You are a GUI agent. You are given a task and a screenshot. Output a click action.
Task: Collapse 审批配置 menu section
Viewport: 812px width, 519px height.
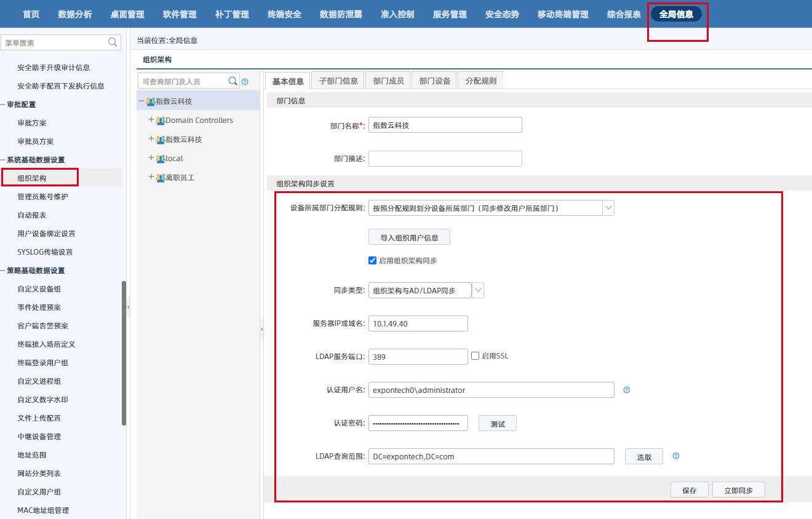3,105
